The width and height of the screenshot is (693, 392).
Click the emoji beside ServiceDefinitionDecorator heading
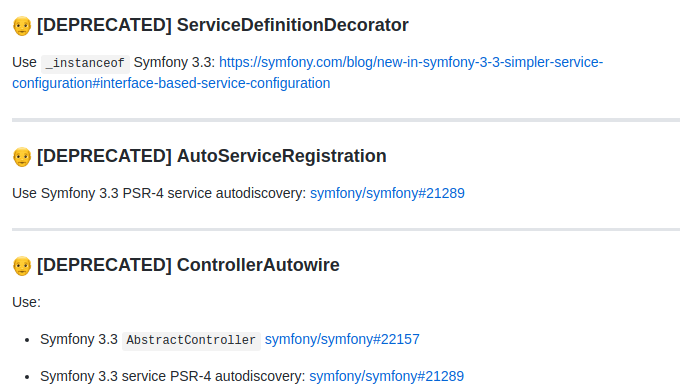(22, 26)
